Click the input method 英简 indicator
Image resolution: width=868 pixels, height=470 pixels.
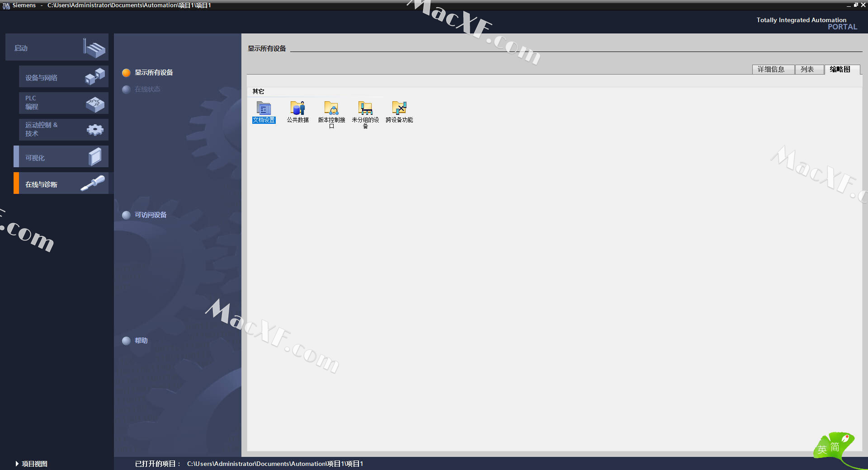tap(829, 448)
